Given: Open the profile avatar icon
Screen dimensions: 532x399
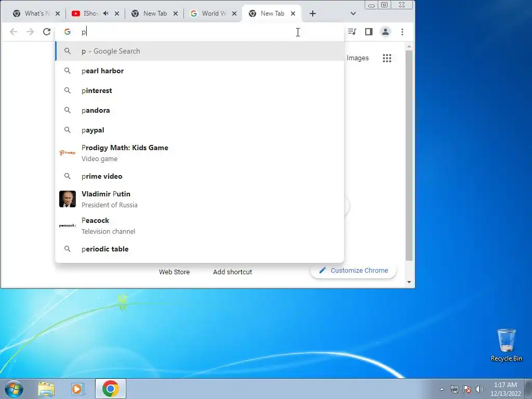Looking at the screenshot, I should click(x=385, y=32).
